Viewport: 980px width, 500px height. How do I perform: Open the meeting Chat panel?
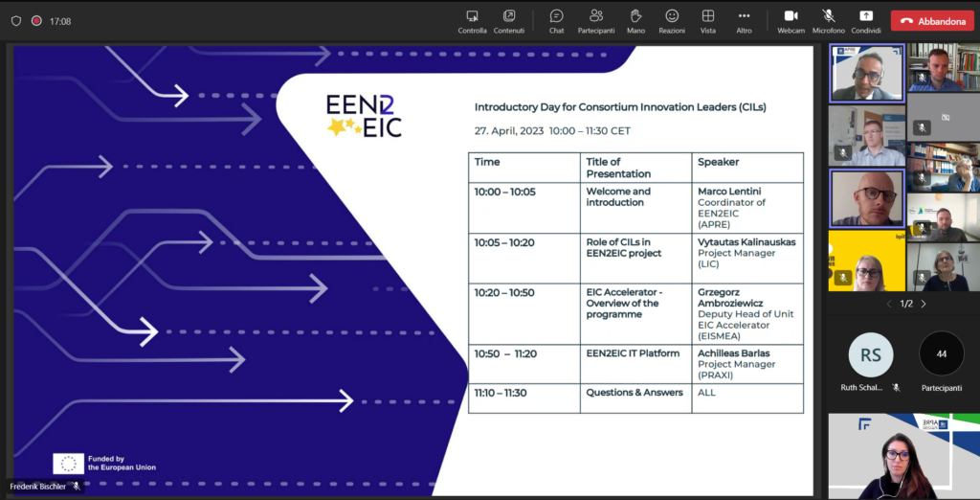556,21
